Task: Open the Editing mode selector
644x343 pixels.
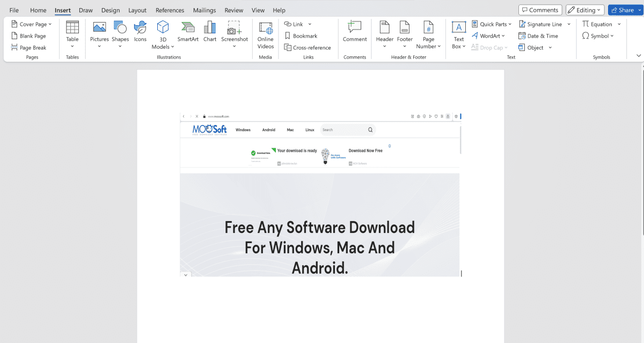Action: (x=584, y=10)
